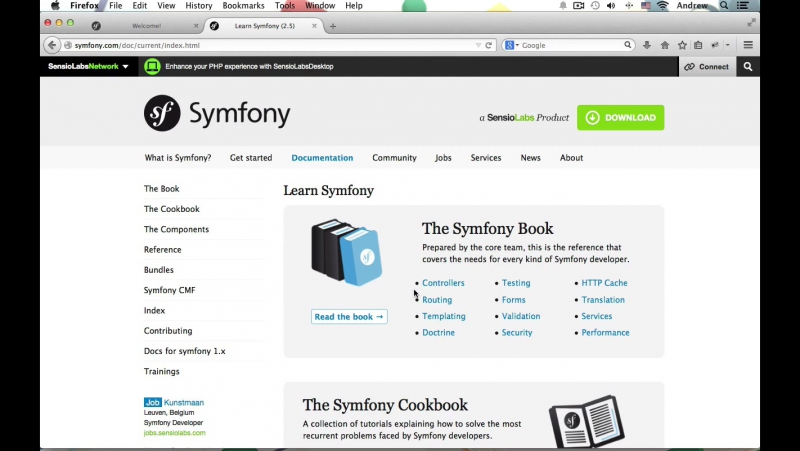Open the Firefox downloads arrow icon
The width and height of the screenshot is (800, 451).
click(647, 45)
